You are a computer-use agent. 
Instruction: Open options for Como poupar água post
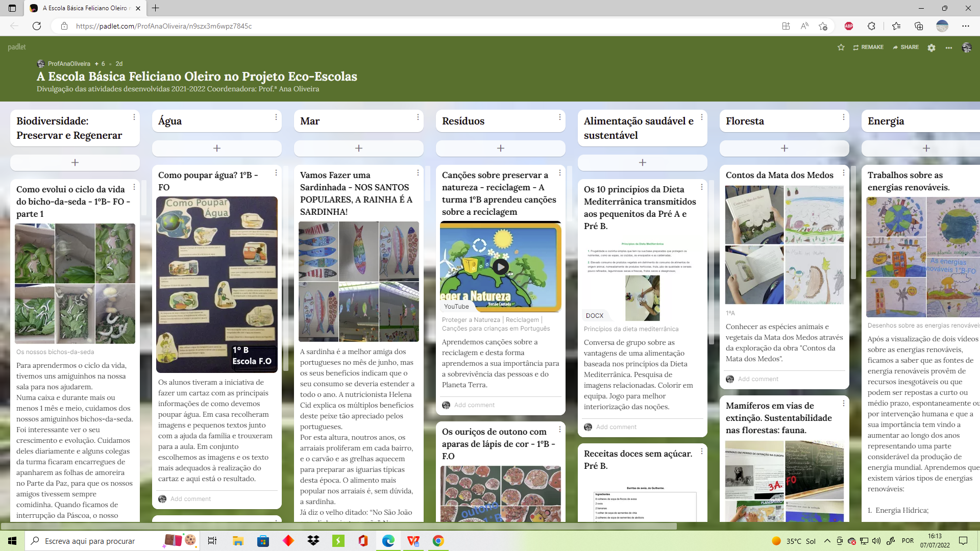pos(276,173)
